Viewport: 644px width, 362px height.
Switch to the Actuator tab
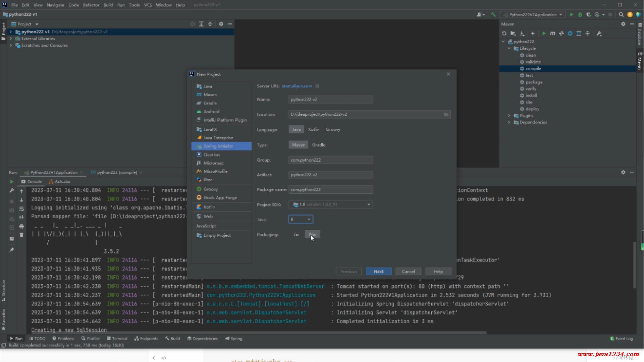click(60, 182)
